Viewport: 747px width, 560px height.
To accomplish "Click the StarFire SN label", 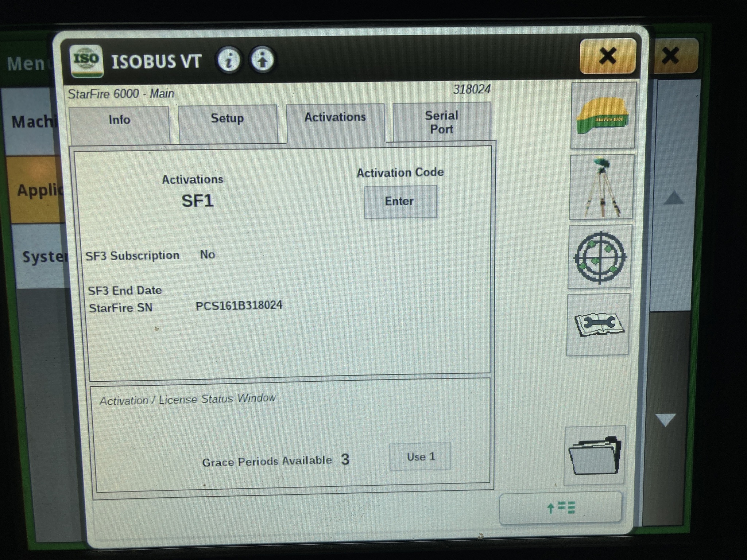I will click(x=121, y=308).
